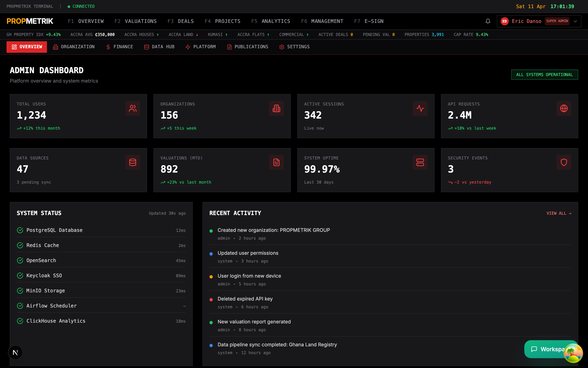
Task: Switch to the Finance tab
Action: (x=120, y=47)
